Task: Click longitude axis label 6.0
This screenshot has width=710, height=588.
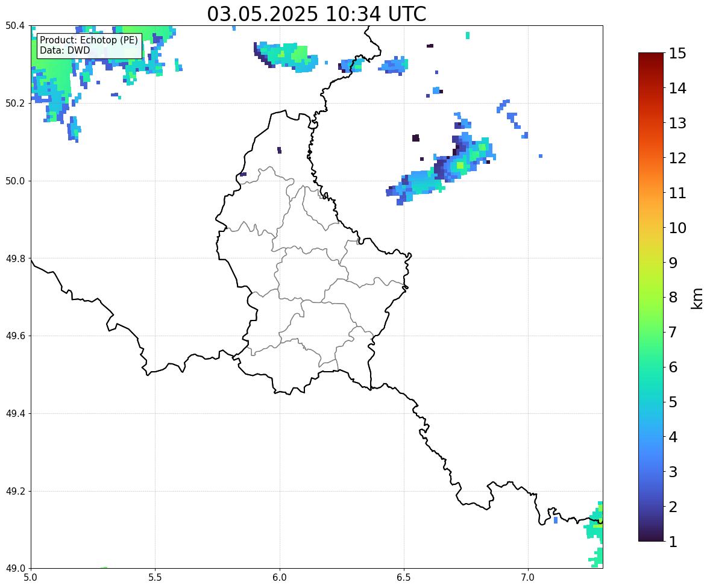Action: [280, 578]
